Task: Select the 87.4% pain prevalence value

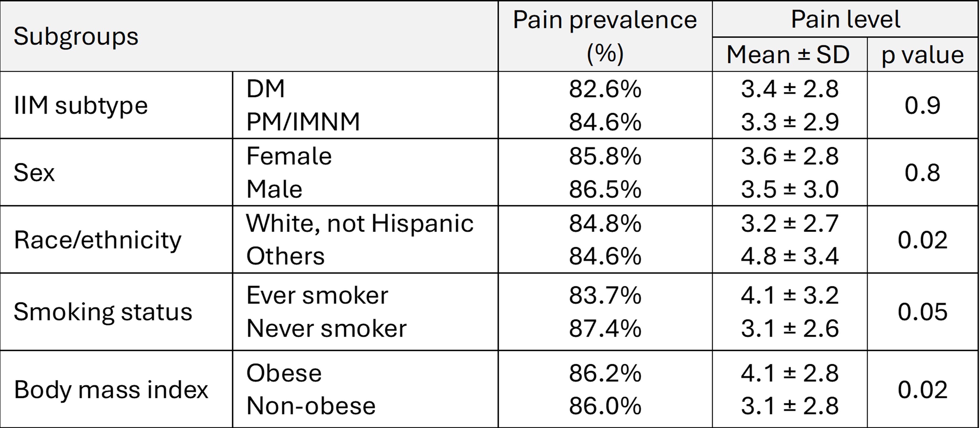Action: 605,328
